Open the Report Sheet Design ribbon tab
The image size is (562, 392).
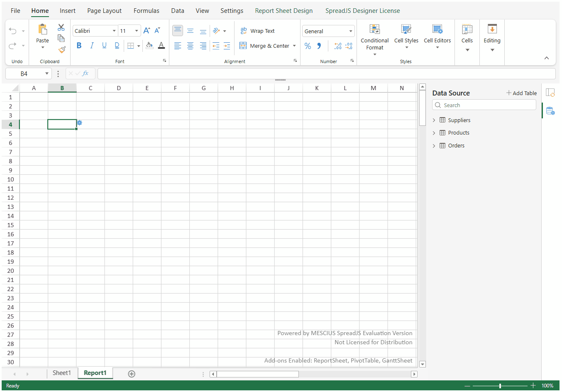point(283,11)
